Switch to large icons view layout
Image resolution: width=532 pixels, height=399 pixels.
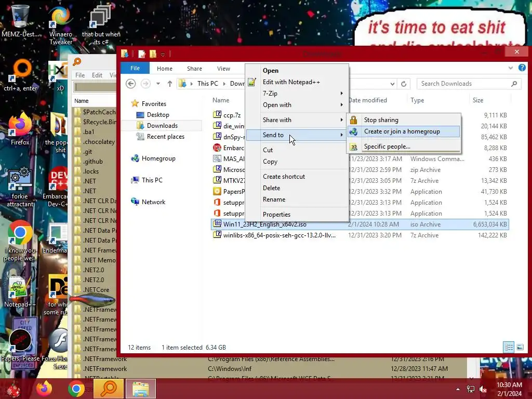click(520, 347)
